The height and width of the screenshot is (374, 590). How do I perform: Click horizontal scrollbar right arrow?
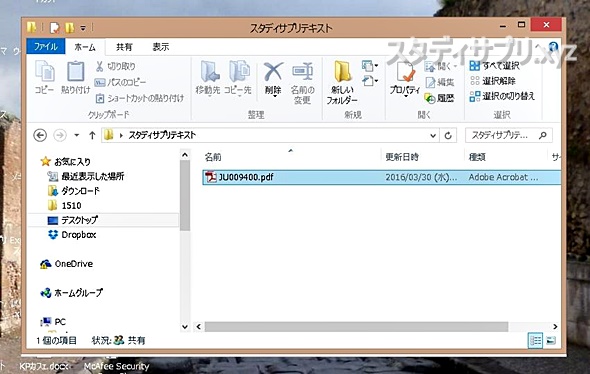555,327
